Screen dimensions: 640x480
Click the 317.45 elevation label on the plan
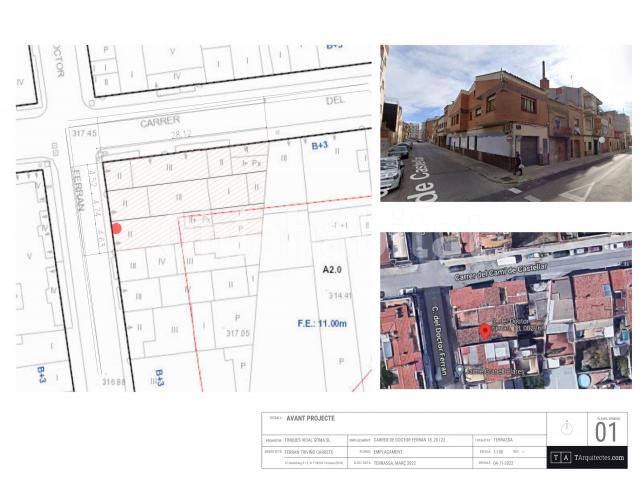(84, 133)
